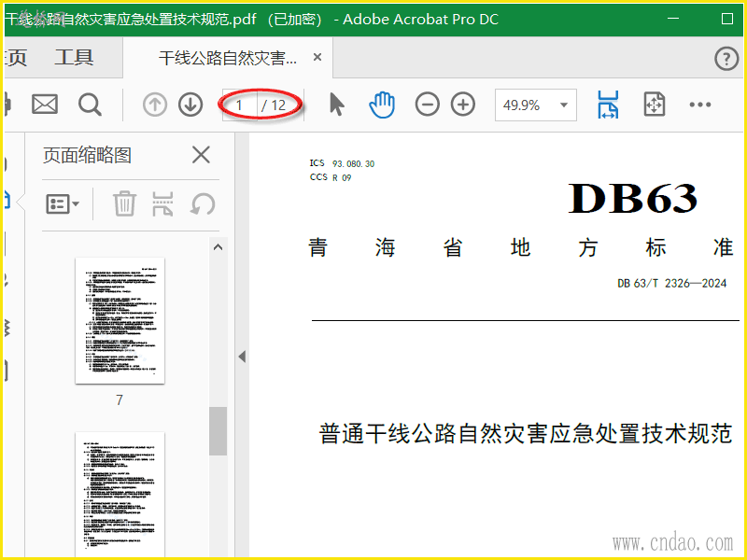747x560 pixels.
Task: Select the arrow selection tool
Action: point(336,105)
